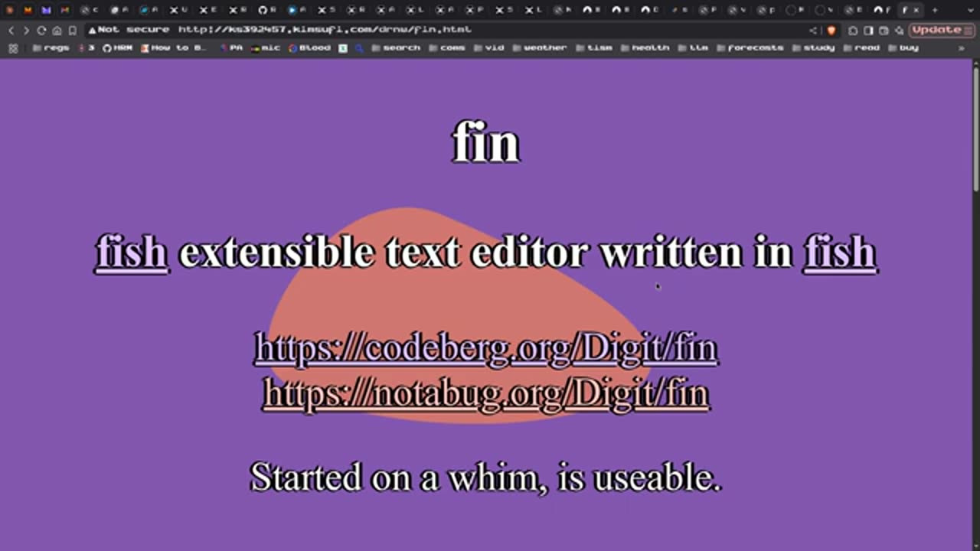Switch to the blue play-icon tab

[297, 10]
